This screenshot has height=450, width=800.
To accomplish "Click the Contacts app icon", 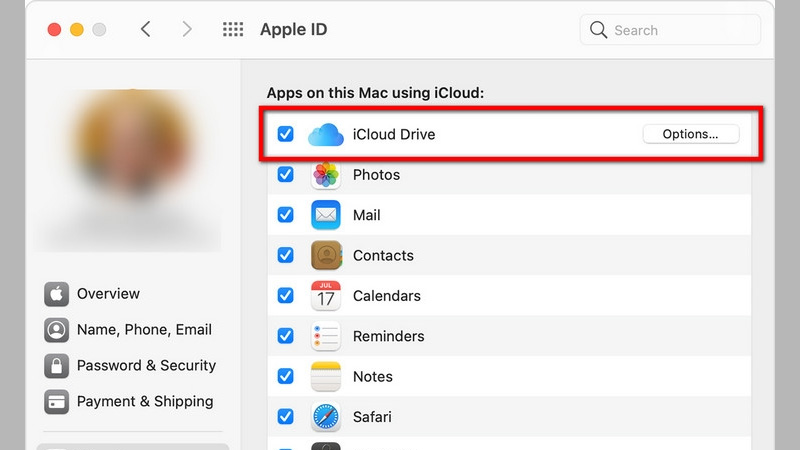I will coord(326,256).
